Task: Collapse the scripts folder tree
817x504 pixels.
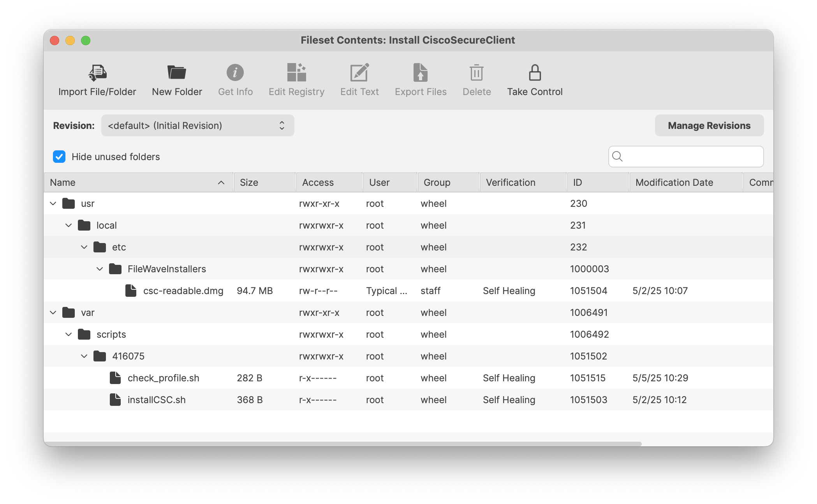Action: 69,334
